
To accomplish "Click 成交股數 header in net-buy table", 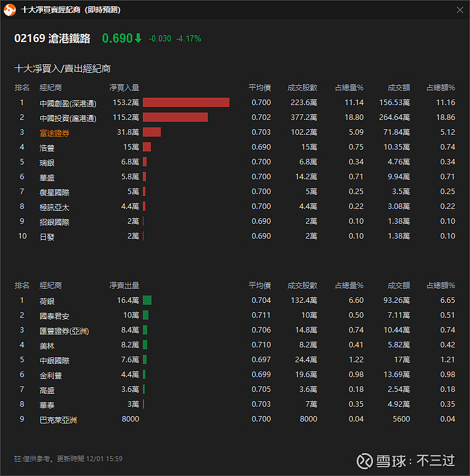I will click(x=302, y=88).
